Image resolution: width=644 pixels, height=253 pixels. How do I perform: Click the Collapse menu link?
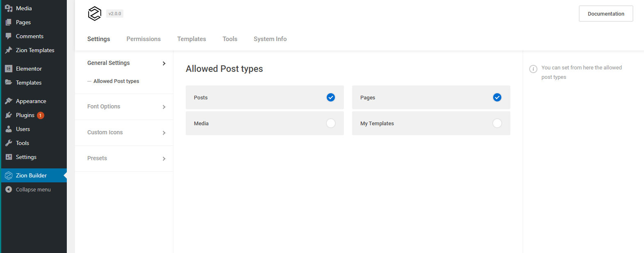[x=34, y=189]
